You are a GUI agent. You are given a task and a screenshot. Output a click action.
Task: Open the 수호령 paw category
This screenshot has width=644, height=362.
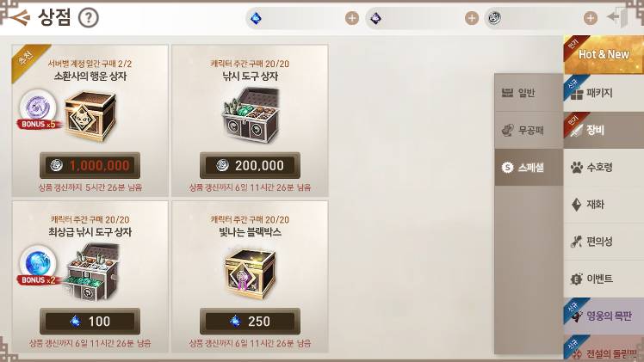point(604,168)
